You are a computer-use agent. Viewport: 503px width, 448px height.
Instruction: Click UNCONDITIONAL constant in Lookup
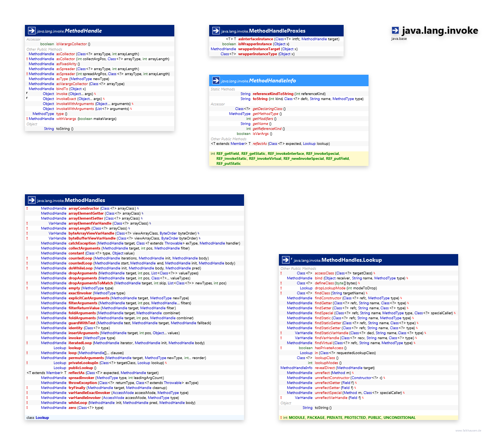pyautogui.click(x=399, y=418)
